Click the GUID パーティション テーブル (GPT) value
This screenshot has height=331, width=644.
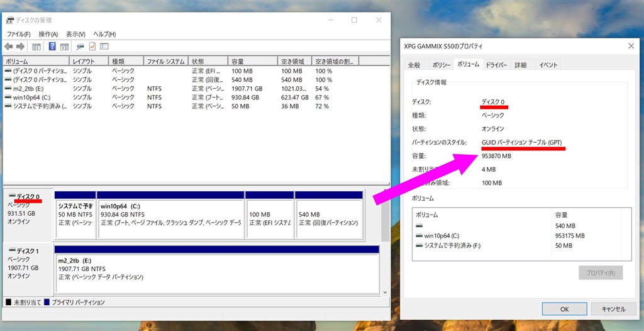(x=522, y=142)
